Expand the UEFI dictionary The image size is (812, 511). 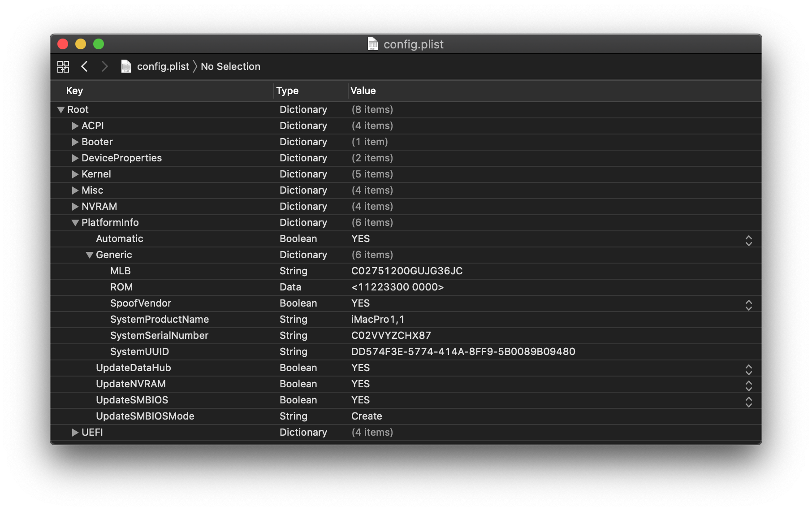[x=75, y=433]
